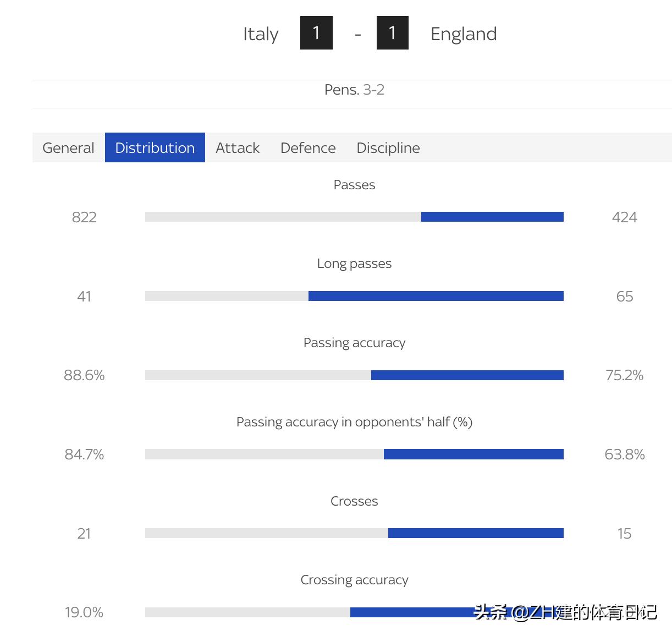Screen dimensions: 672x636
Task: Click England's score box
Action: (392, 33)
